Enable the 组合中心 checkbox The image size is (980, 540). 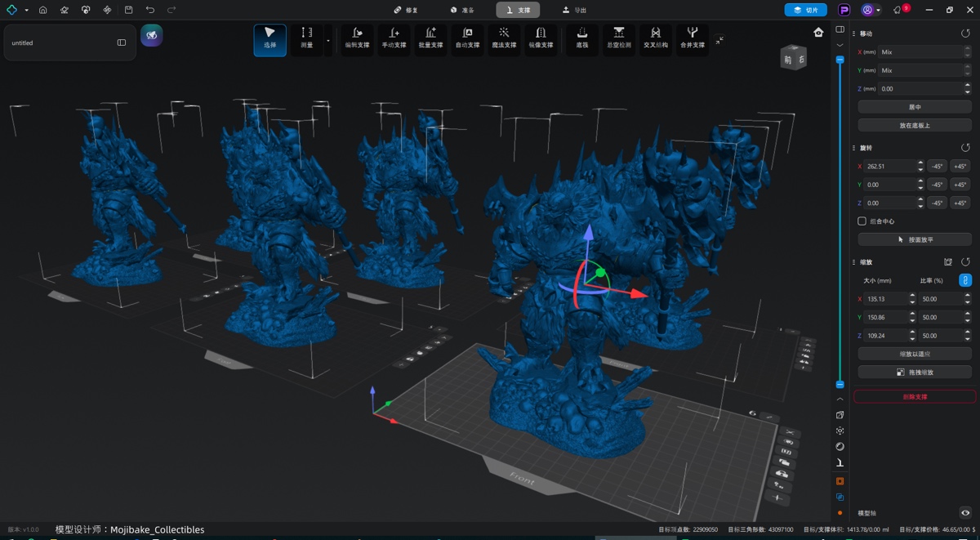coord(862,221)
